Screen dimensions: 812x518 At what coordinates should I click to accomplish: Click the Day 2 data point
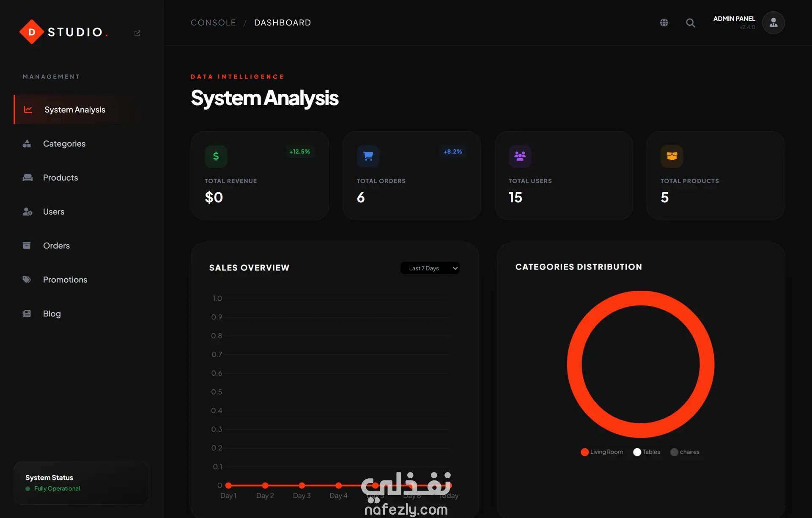point(265,485)
